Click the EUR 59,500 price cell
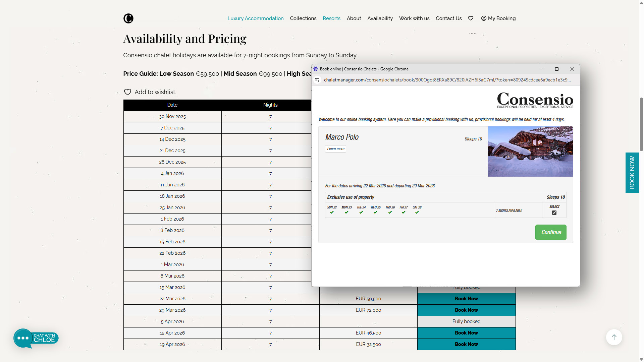 (368, 299)
